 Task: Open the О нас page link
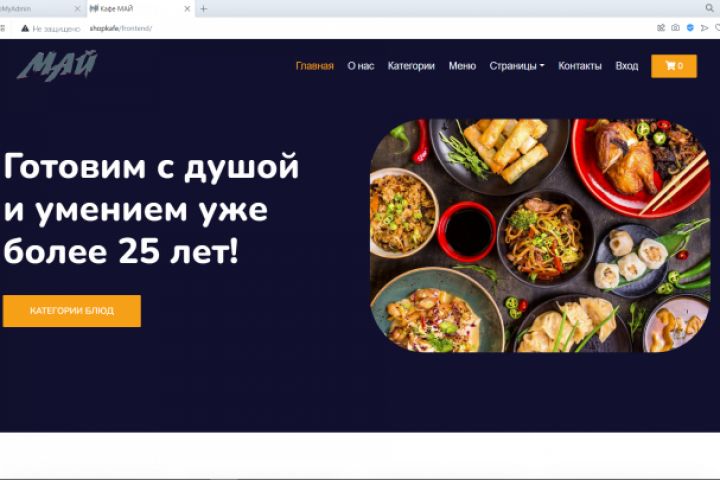[x=360, y=66]
